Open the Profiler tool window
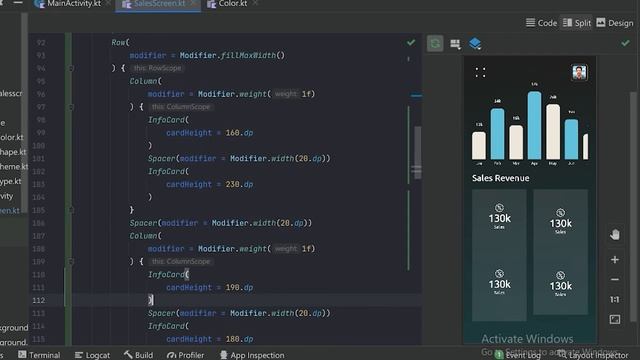The image size is (640, 360). click(x=185, y=355)
